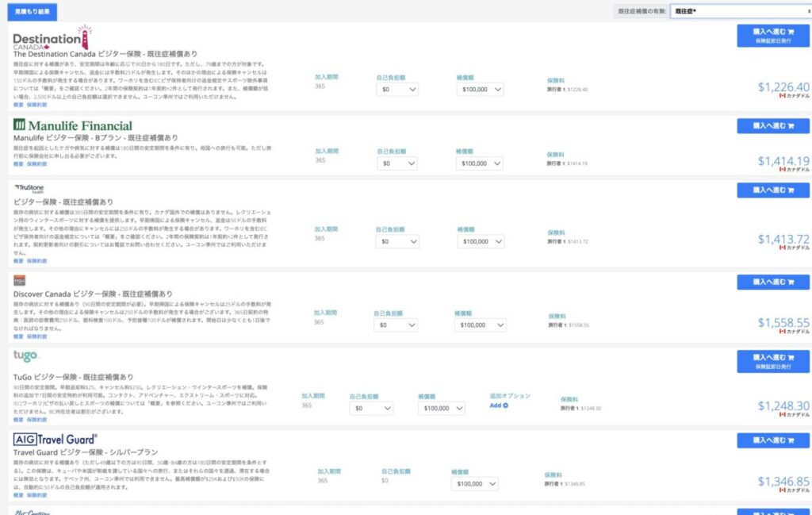The image size is (812, 515).
Task: Proceed to purchase the Destination Canada plan
Action: coord(773,36)
